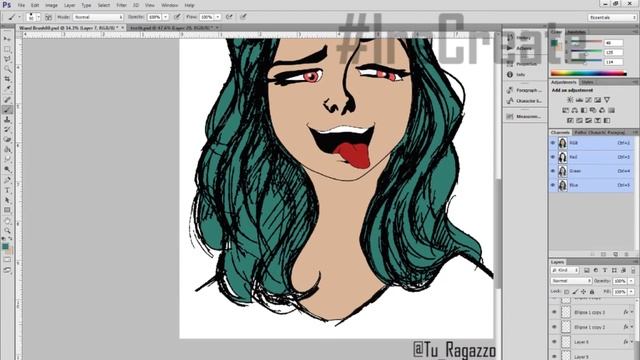Select the Horizontal Type tool

7,190
